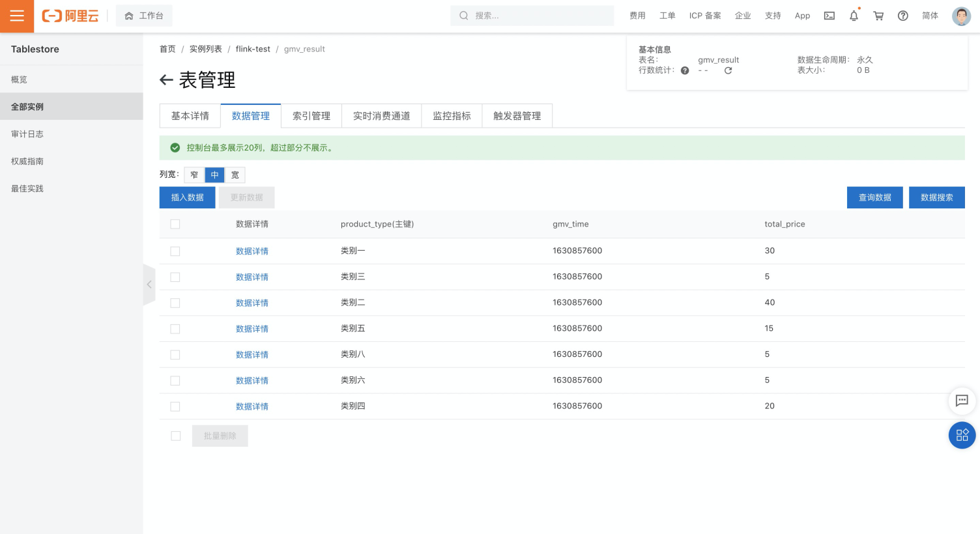980x534 pixels.
Task: Open 数据详情 link for 类别二
Action: [252, 303]
